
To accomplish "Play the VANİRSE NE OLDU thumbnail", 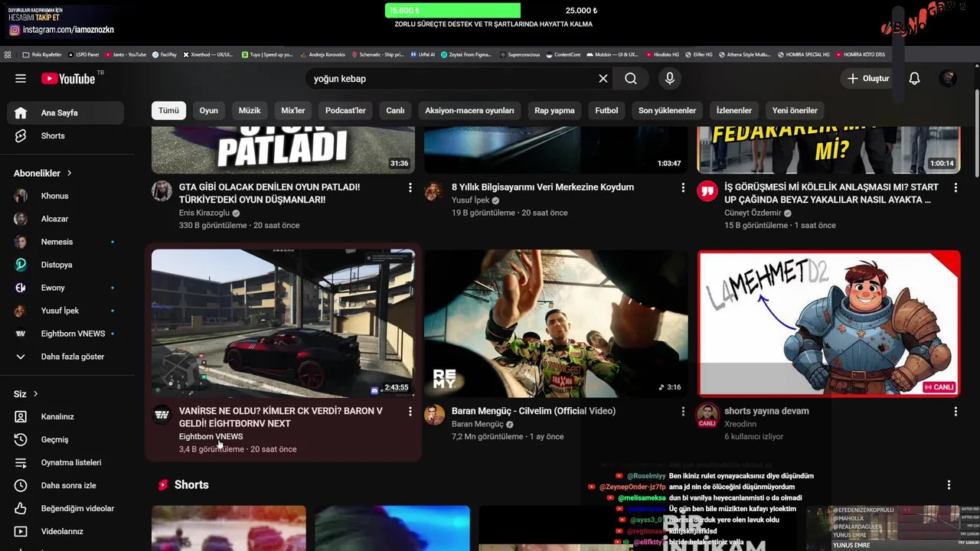I will (283, 323).
